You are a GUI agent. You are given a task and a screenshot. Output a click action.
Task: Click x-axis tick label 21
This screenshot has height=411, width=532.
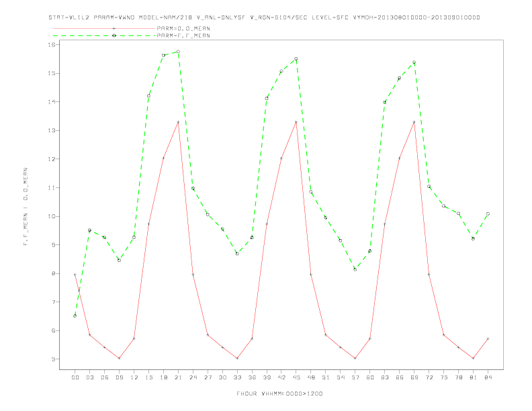click(178, 377)
